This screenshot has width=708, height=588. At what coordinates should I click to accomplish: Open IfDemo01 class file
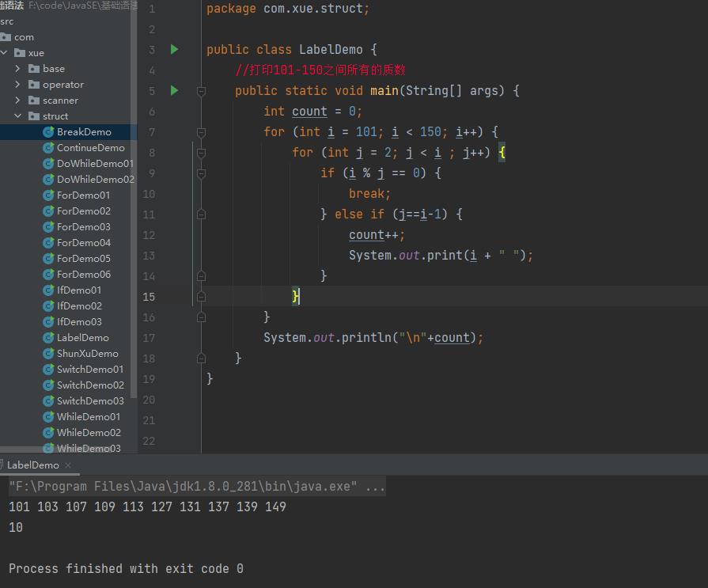click(79, 290)
